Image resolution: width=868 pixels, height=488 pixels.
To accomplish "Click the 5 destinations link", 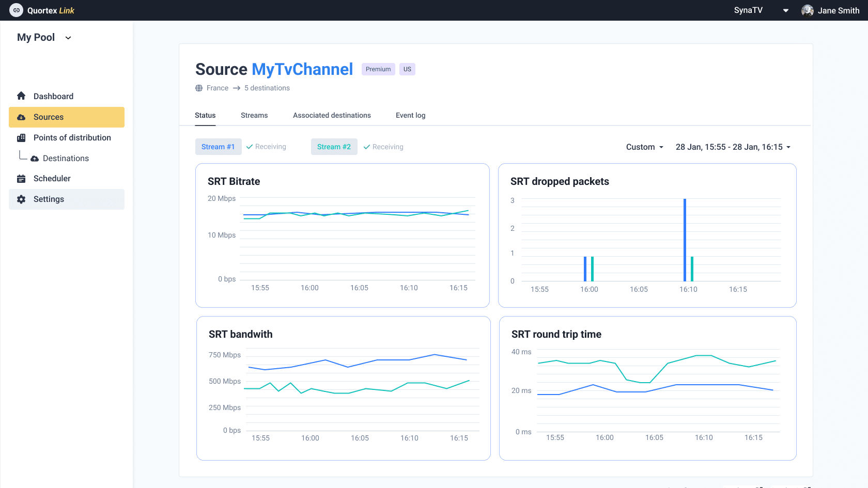I will pyautogui.click(x=267, y=88).
